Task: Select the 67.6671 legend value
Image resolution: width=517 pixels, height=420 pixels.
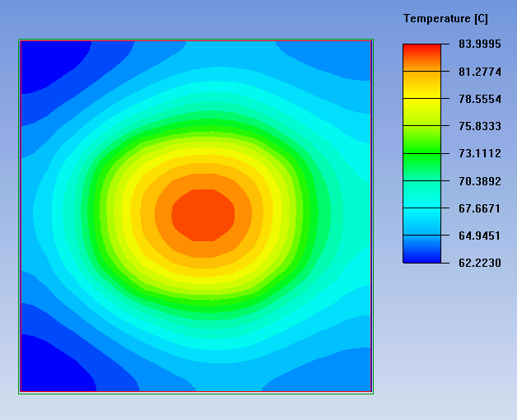Action: tap(480, 208)
